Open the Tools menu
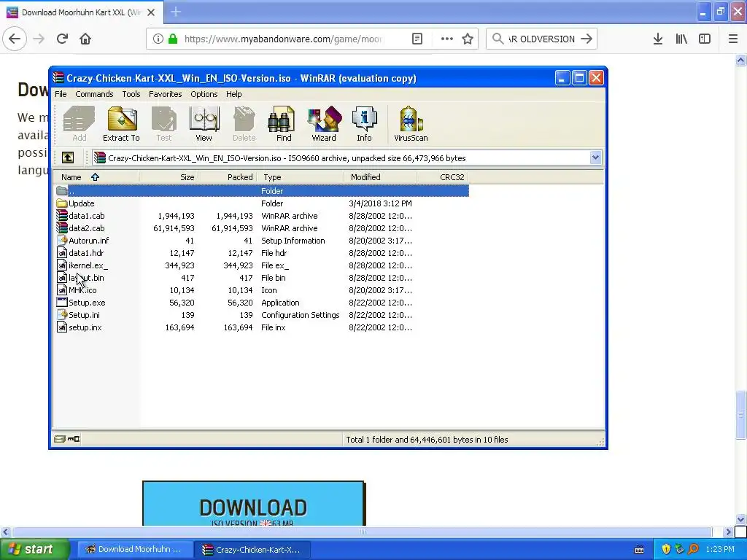The image size is (747, 560). pyautogui.click(x=131, y=94)
